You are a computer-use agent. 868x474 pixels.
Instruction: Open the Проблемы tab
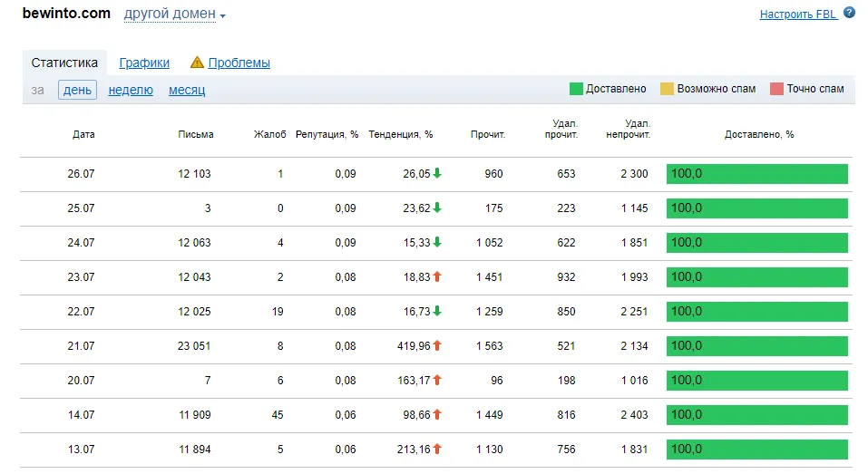pyautogui.click(x=239, y=63)
